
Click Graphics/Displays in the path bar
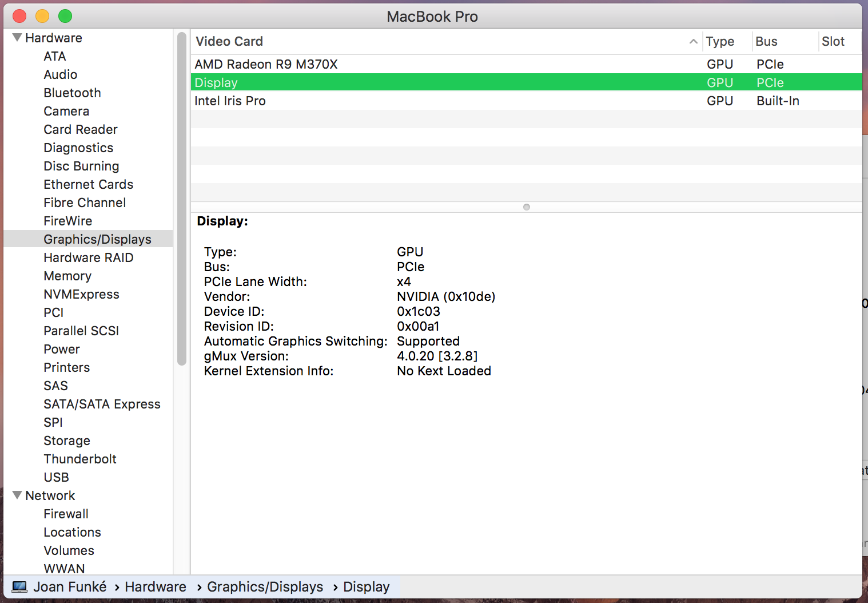265,587
